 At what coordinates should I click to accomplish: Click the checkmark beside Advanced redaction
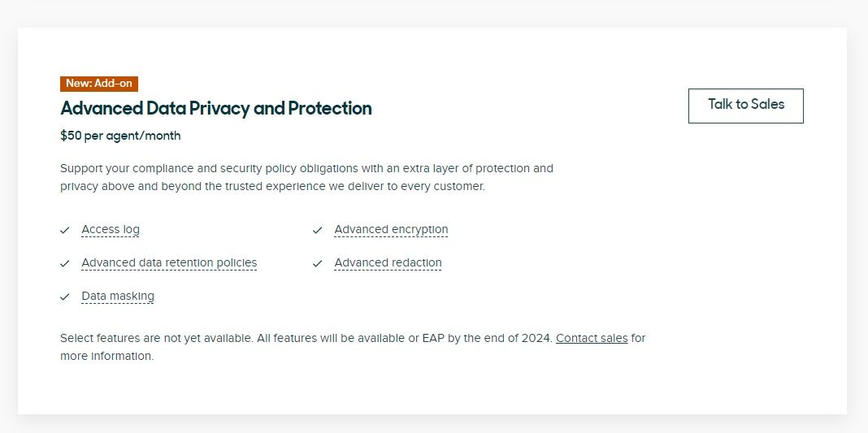click(x=318, y=264)
